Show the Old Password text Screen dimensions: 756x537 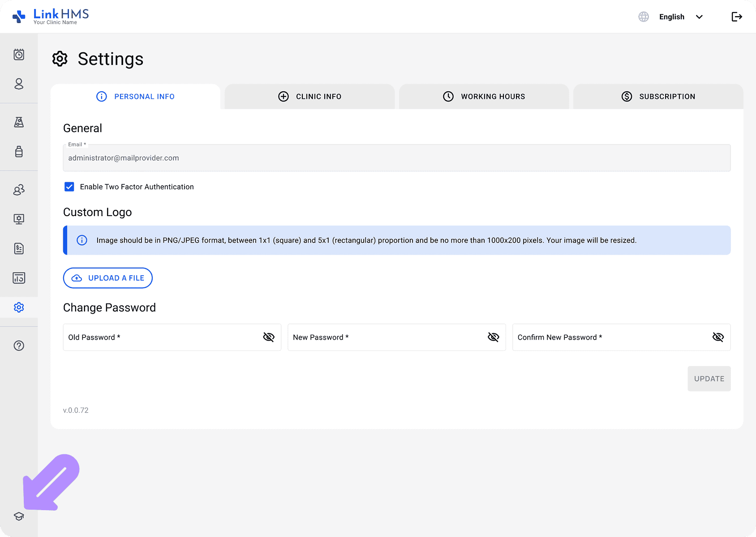pyautogui.click(x=269, y=337)
